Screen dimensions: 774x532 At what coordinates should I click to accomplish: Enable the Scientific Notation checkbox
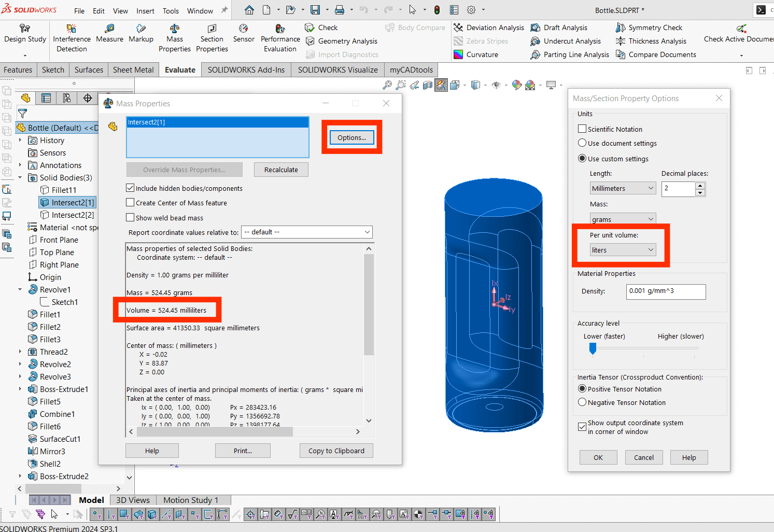(x=582, y=129)
